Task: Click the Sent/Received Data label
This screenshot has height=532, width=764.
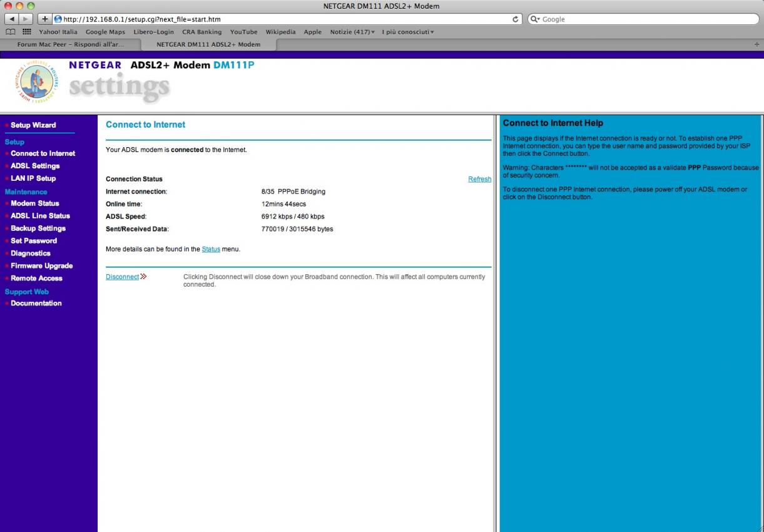Action: [137, 229]
